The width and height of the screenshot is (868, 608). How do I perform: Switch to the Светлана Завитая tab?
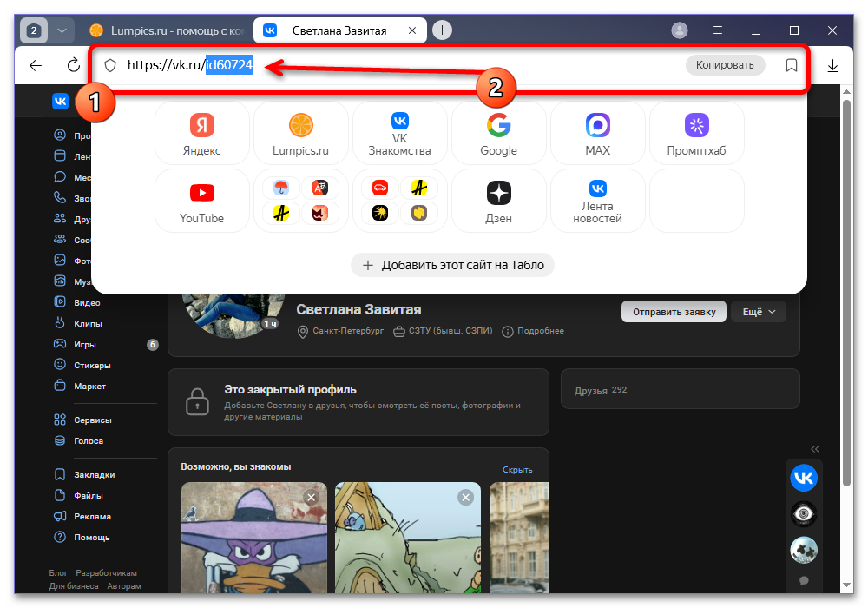click(340, 30)
